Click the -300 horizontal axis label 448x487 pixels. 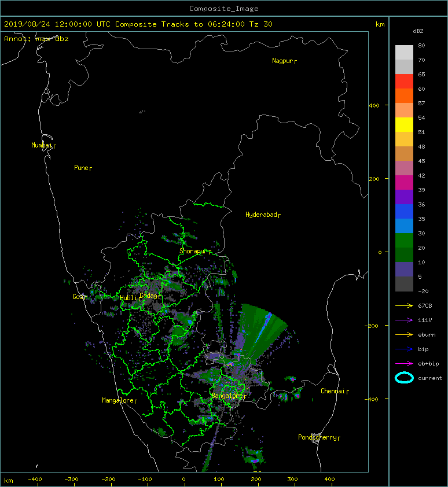click(71, 479)
